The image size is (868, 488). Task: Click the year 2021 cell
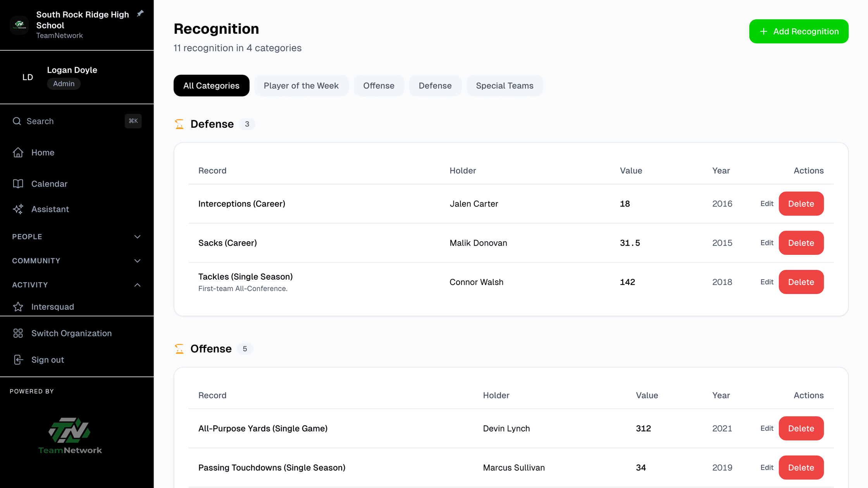[x=722, y=428]
